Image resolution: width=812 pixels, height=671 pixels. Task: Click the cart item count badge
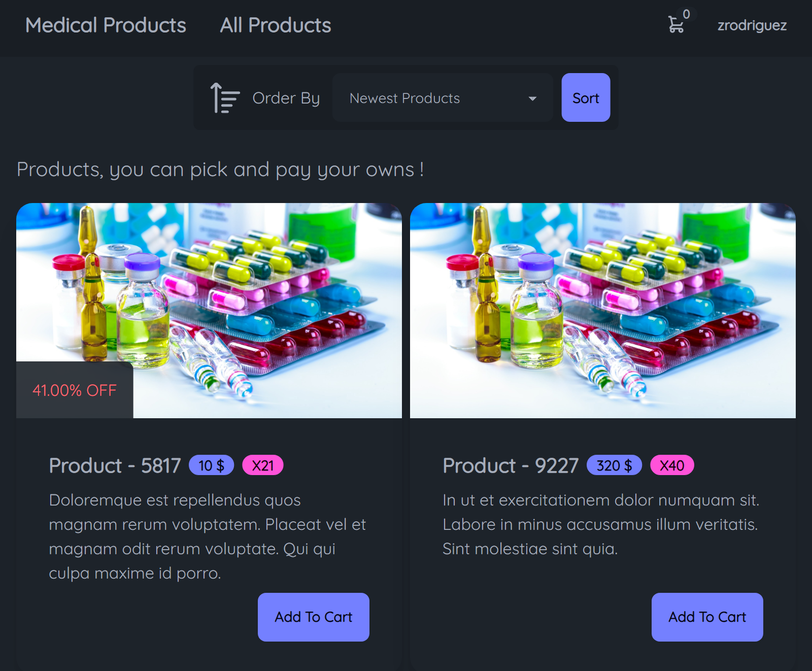[686, 15]
